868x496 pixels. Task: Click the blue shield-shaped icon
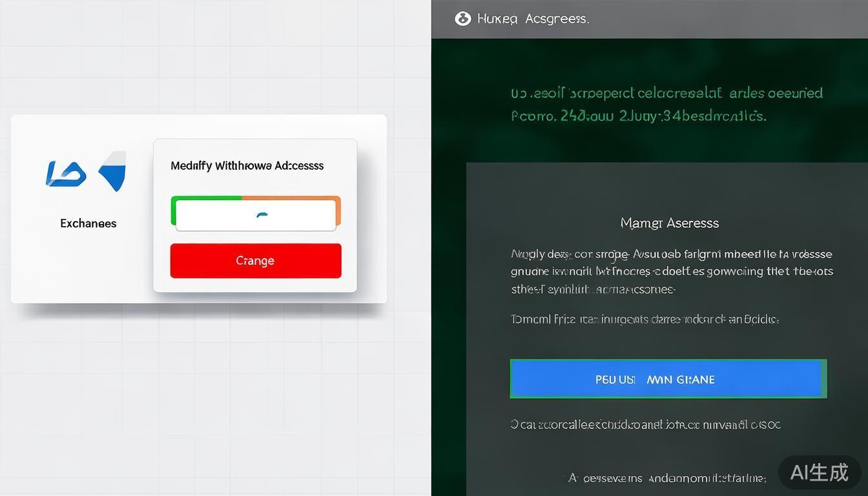[113, 171]
